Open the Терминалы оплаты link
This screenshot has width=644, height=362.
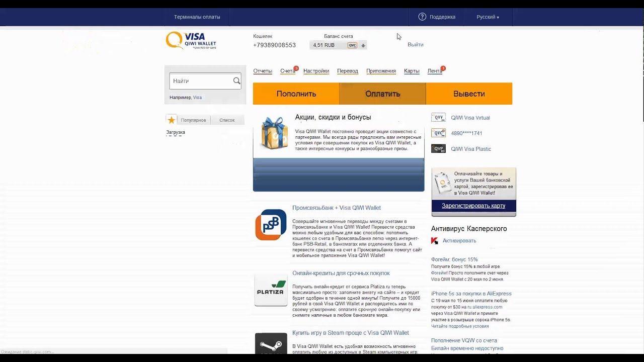pos(197,17)
